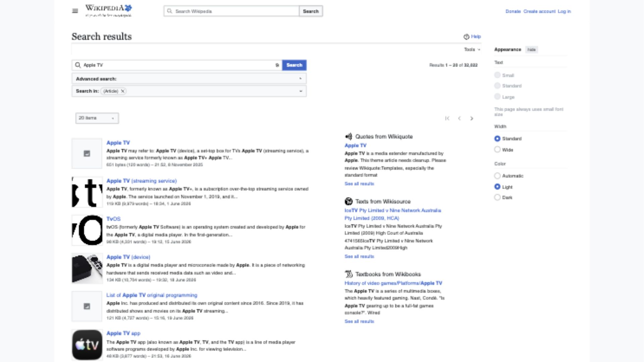The image size is (644, 362).
Task: Open the Tools dropdown menu
Action: pos(472,50)
